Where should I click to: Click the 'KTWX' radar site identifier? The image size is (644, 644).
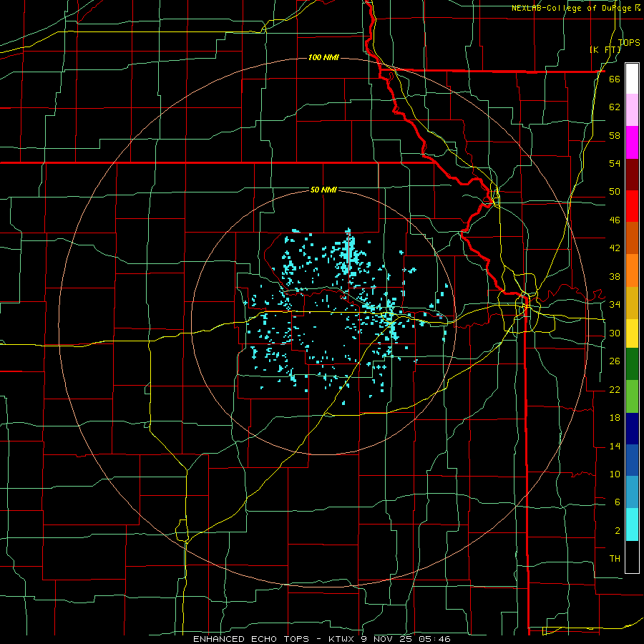tap(342, 639)
